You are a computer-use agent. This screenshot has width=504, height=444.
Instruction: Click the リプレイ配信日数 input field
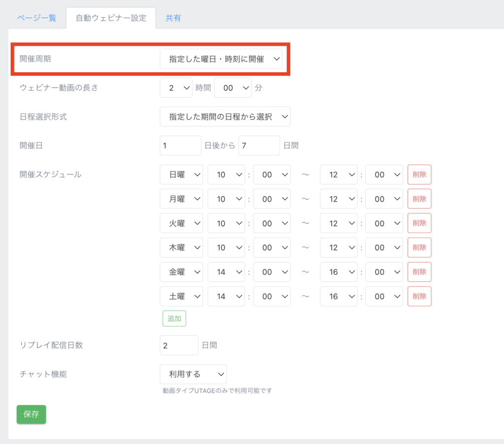pos(179,345)
